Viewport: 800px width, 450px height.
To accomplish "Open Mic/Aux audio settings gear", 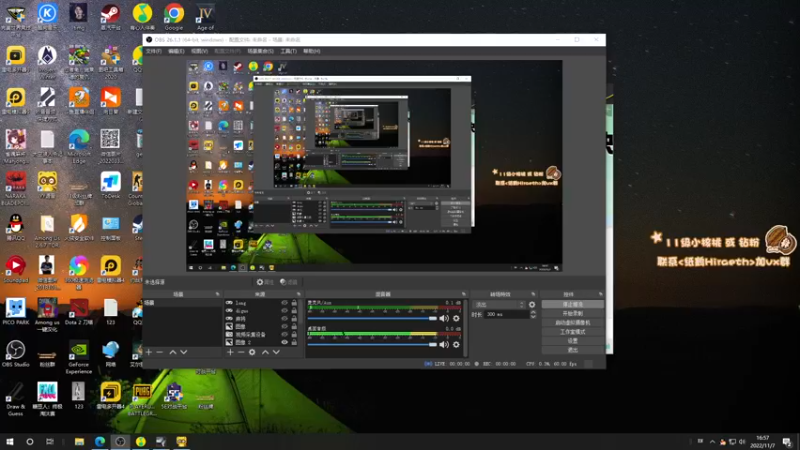I will pos(456,318).
